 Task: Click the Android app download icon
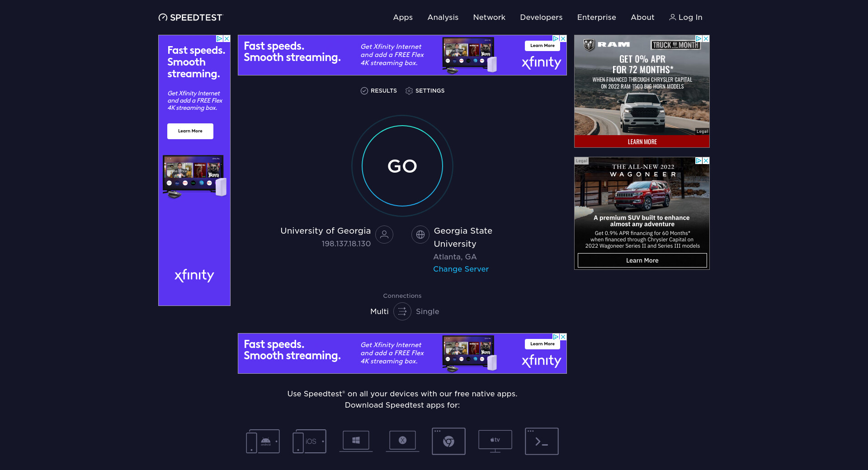263,441
